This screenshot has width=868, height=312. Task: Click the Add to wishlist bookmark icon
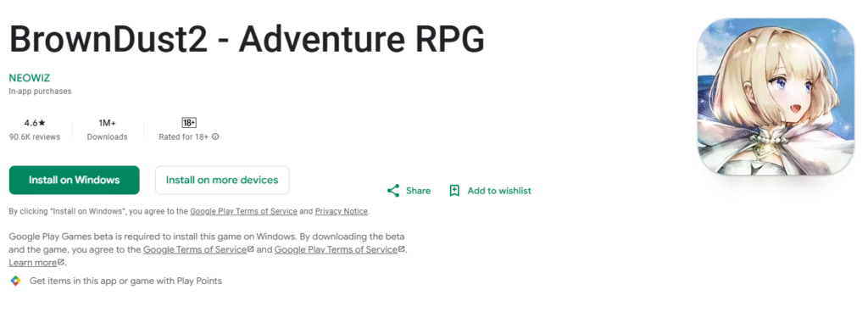[454, 191]
